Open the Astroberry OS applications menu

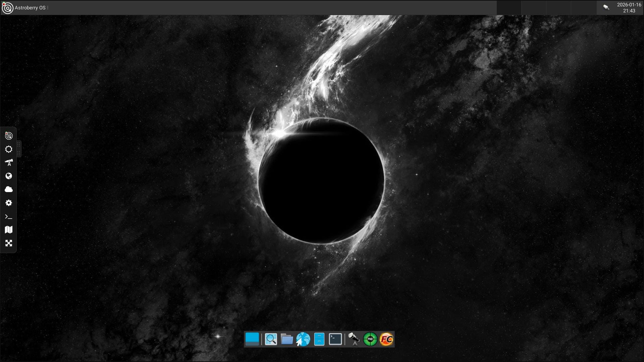click(30, 8)
